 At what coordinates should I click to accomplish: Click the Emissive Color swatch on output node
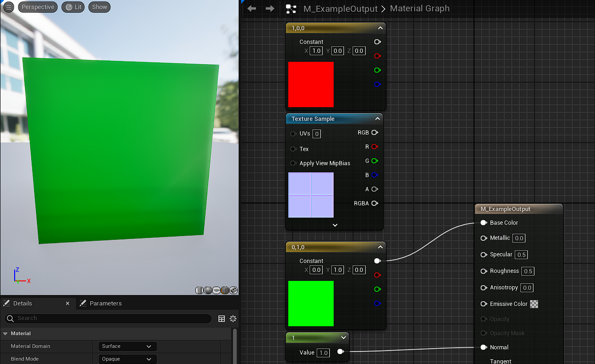point(534,304)
